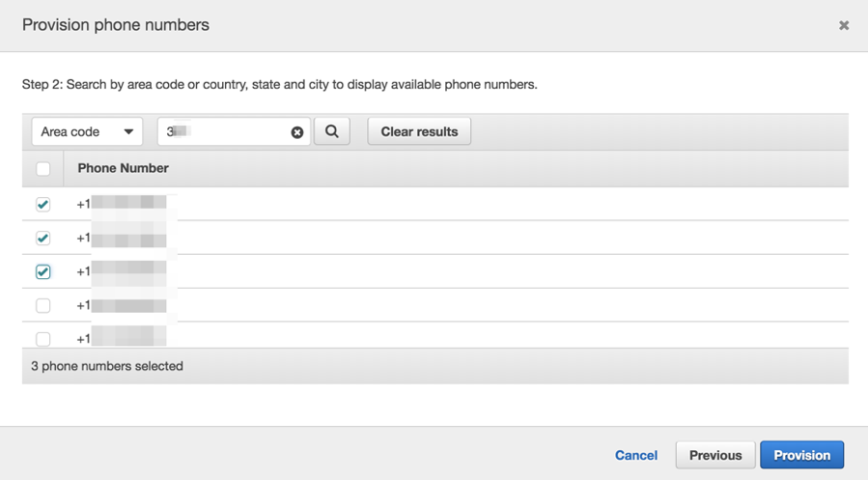Screen dimensions: 868x480
Task: Close the Provision phone numbers dialog
Action: [x=844, y=25]
